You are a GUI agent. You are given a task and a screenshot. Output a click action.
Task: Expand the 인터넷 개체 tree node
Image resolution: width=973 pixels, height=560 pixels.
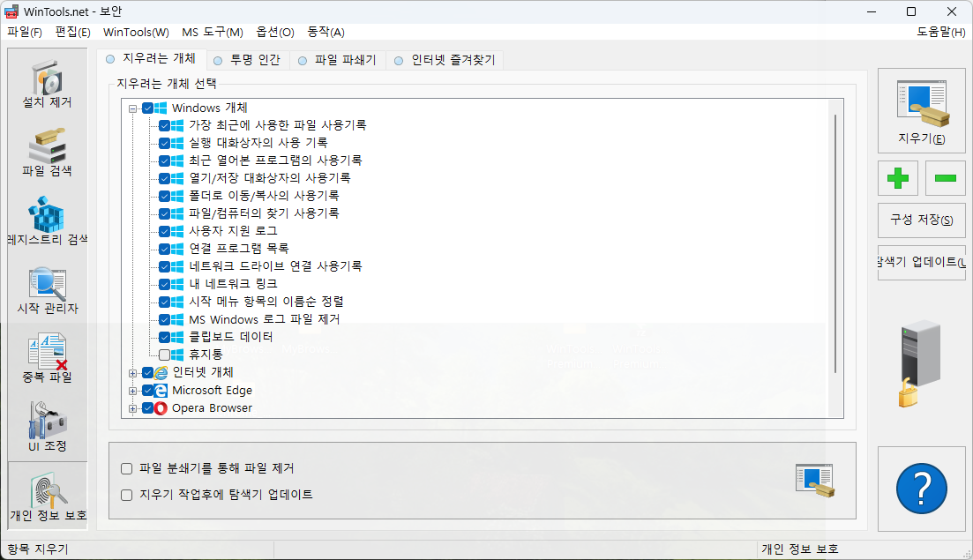(x=133, y=373)
